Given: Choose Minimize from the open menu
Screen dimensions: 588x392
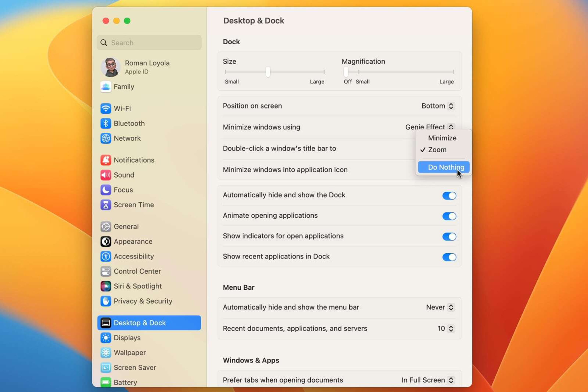Looking at the screenshot, I should point(442,138).
